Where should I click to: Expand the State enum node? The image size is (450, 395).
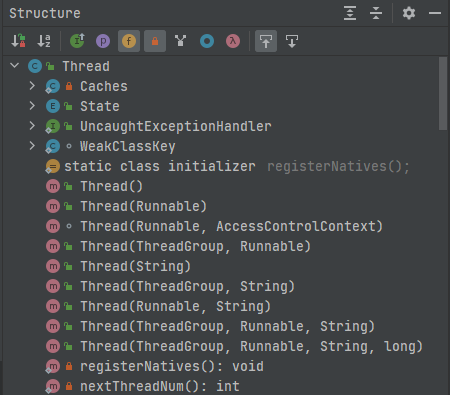[32, 106]
